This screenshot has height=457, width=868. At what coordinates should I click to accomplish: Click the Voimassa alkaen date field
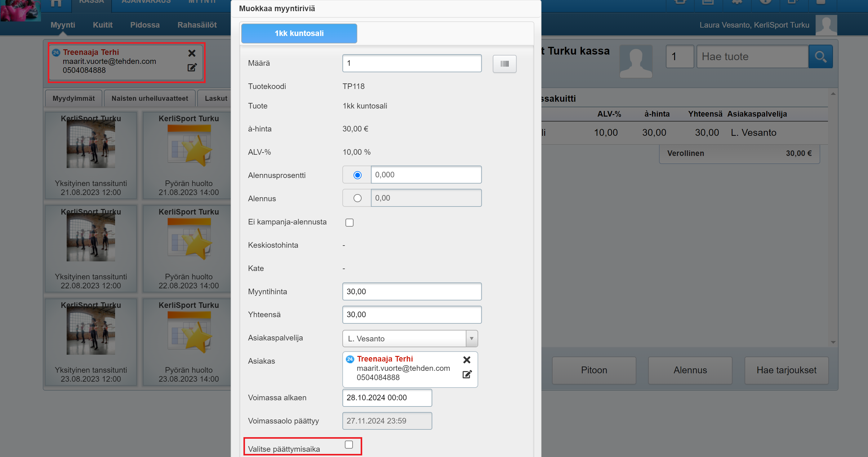point(387,398)
